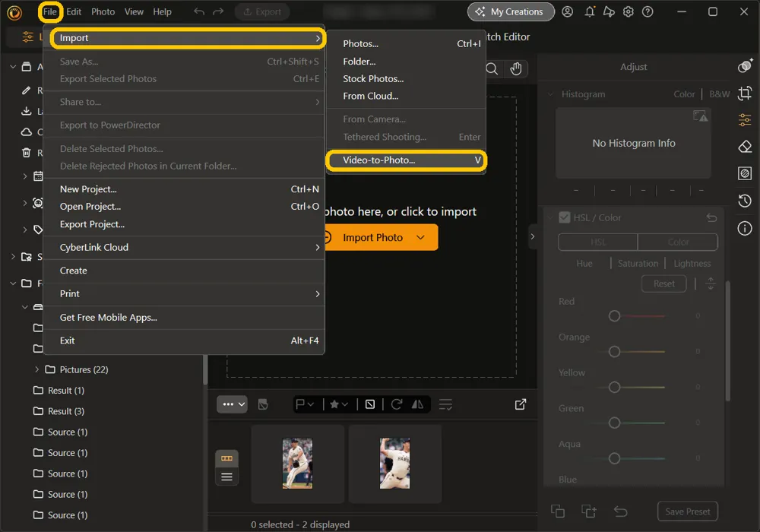The image size is (760, 532).
Task: Rotate photo using the rotate icon
Action: 397,404
